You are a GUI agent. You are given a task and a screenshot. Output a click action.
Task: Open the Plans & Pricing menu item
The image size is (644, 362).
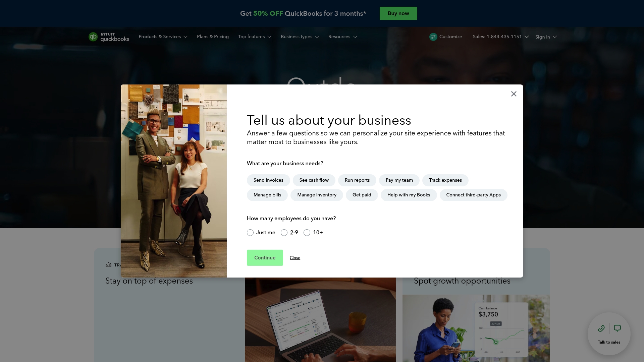(213, 37)
